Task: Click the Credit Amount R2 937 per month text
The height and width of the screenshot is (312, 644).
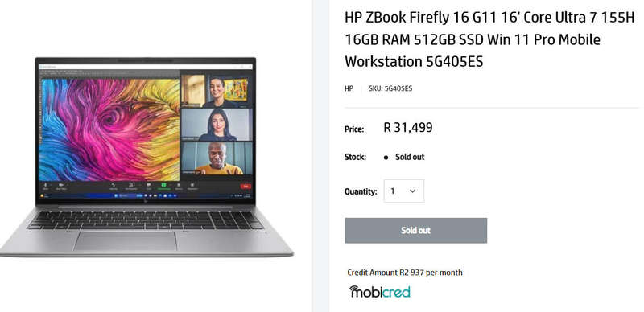Action: tap(405, 273)
